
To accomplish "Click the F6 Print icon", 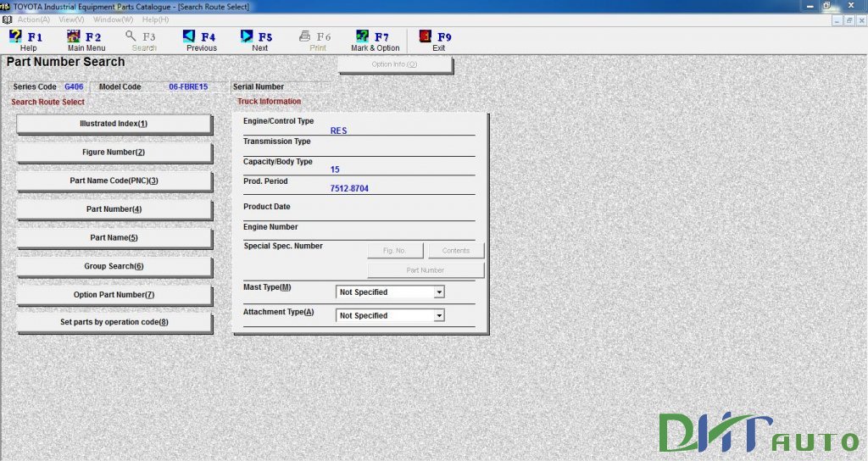I will [x=317, y=41].
